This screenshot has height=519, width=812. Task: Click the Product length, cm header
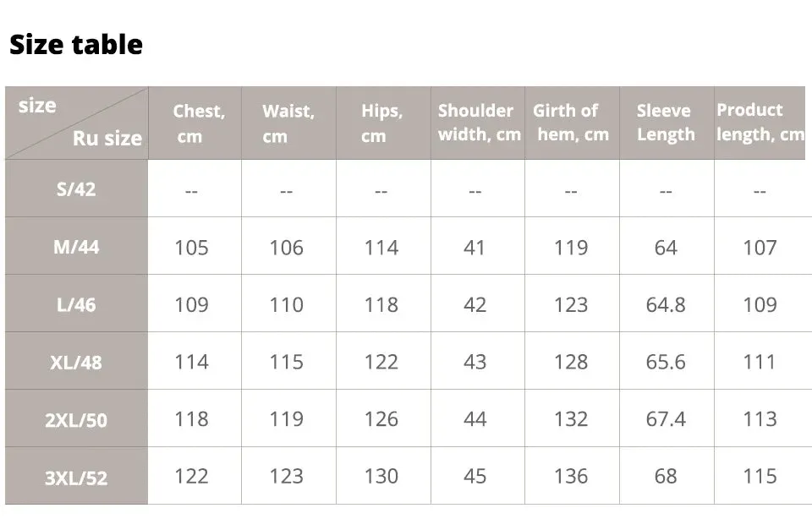click(x=760, y=123)
